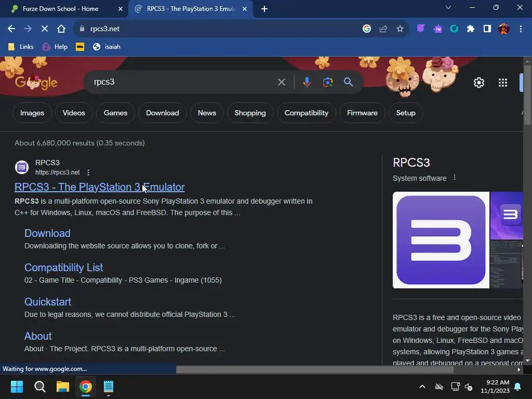Open Google quick settings gear
Image resolution: width=532 pixels, height=399 pixels.
pyautogui.click(x=478, y=83)
